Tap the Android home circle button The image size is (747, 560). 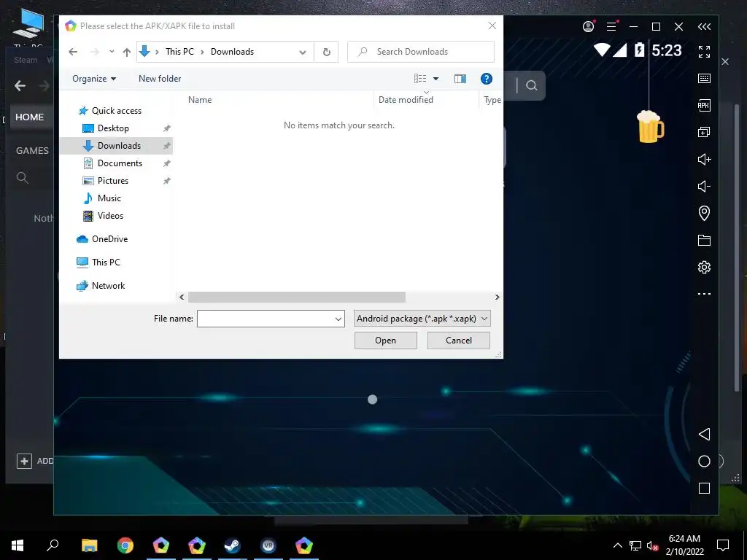point(704,461)
